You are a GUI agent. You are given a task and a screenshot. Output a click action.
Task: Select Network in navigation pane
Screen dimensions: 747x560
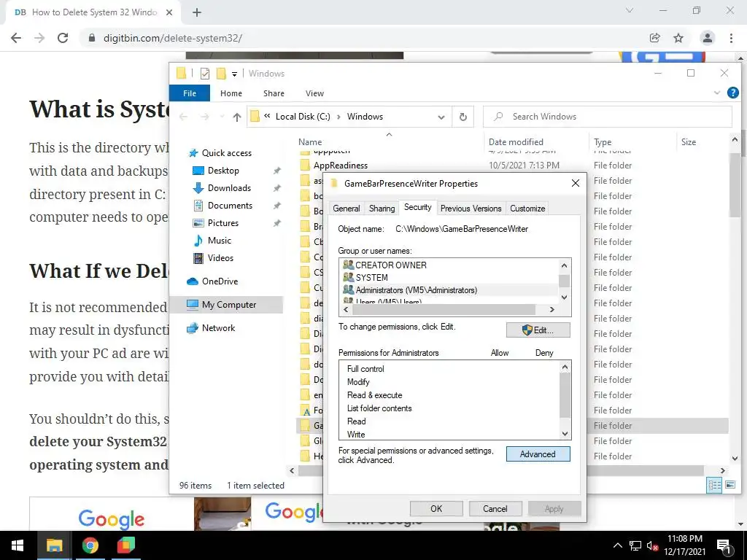[x=218, y=328]
